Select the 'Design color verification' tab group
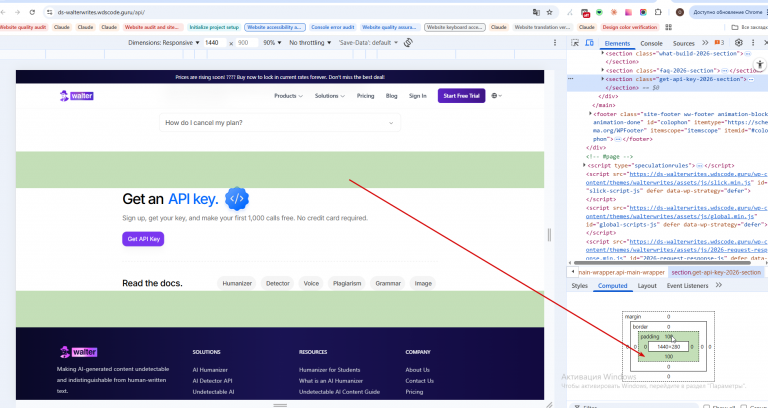This screenshot has width=768, height=408. [629, 27]
